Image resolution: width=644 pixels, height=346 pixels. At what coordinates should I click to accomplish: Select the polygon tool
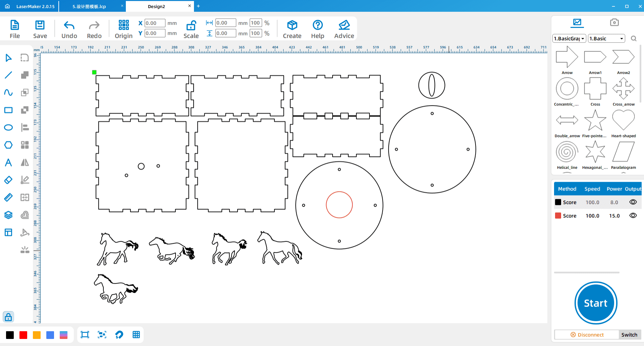coord(8,145)
